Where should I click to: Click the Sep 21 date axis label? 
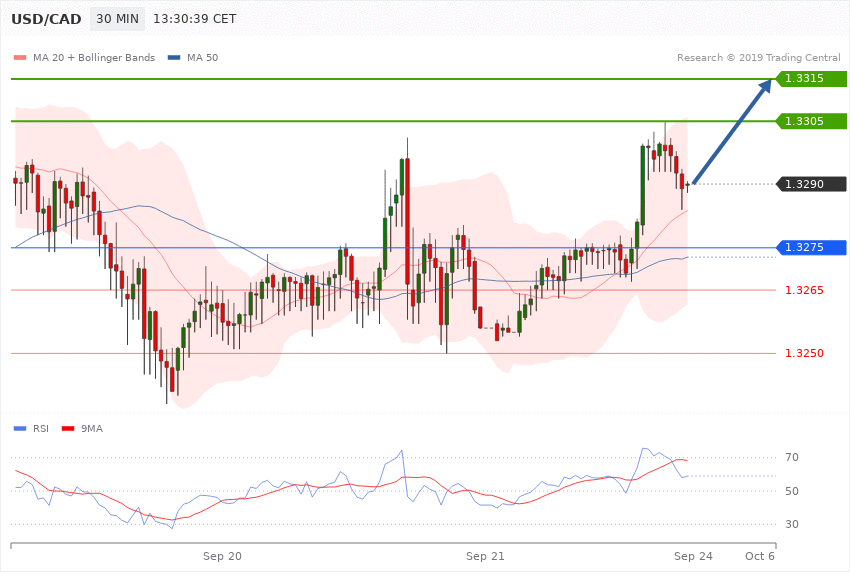[x=485, y=556]
